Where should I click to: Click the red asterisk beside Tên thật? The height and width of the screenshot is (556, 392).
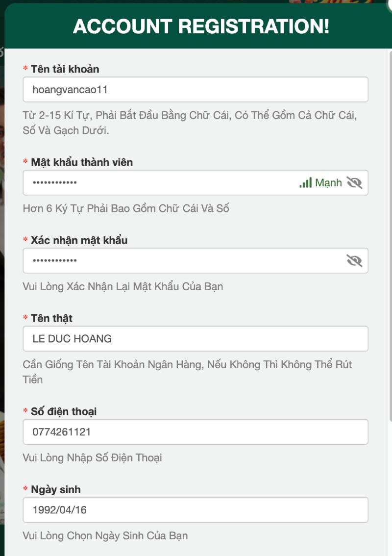coord(24,318)
